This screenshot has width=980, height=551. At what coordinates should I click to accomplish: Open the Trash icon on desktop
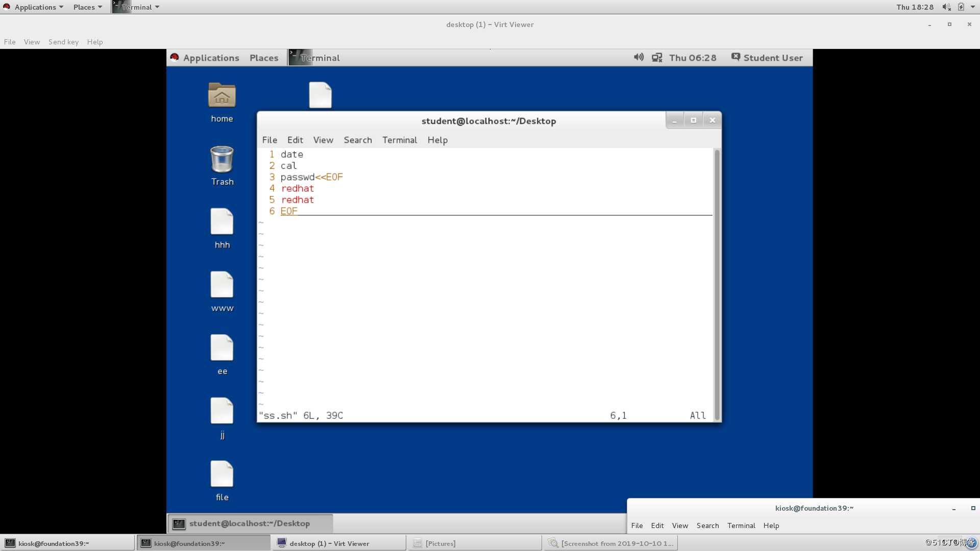pos(222,164)
